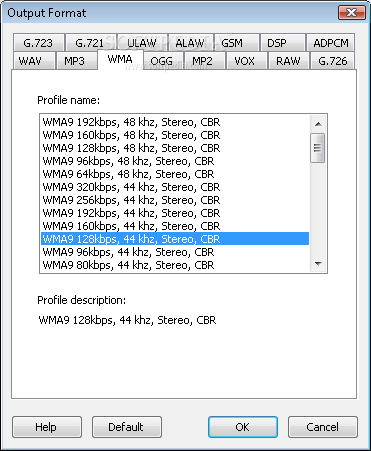This screenshot has width=371, height=451.
Task: Select the RAW tab
Action: pyautogui.click(x=288, y=61)
